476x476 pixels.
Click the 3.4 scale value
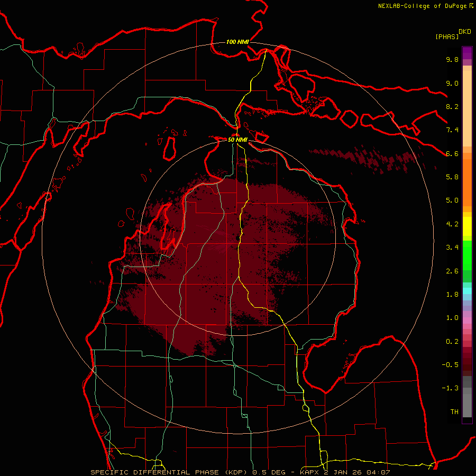(x=452, y=248)
